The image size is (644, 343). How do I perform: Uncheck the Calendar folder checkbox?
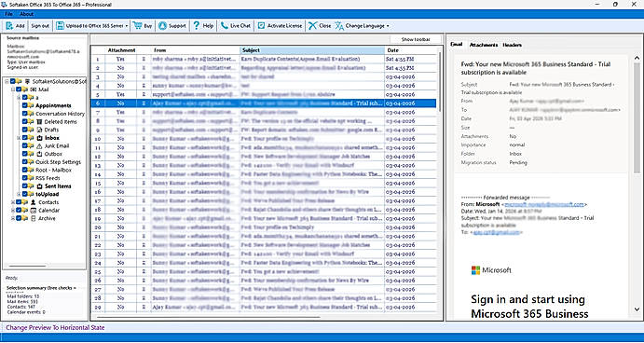19,211
